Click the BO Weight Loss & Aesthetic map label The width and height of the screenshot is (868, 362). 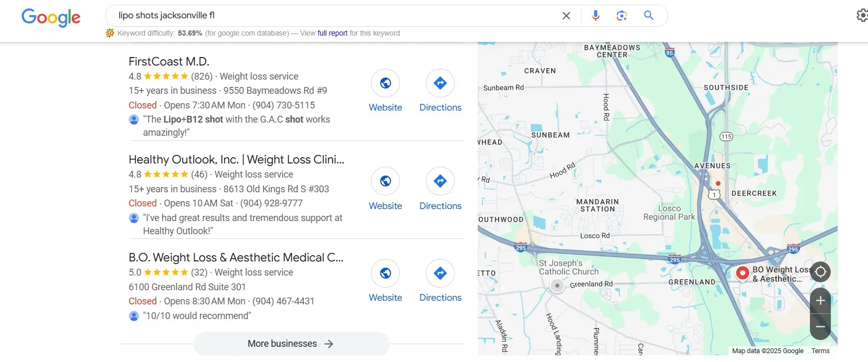click(x=781, y=274)
